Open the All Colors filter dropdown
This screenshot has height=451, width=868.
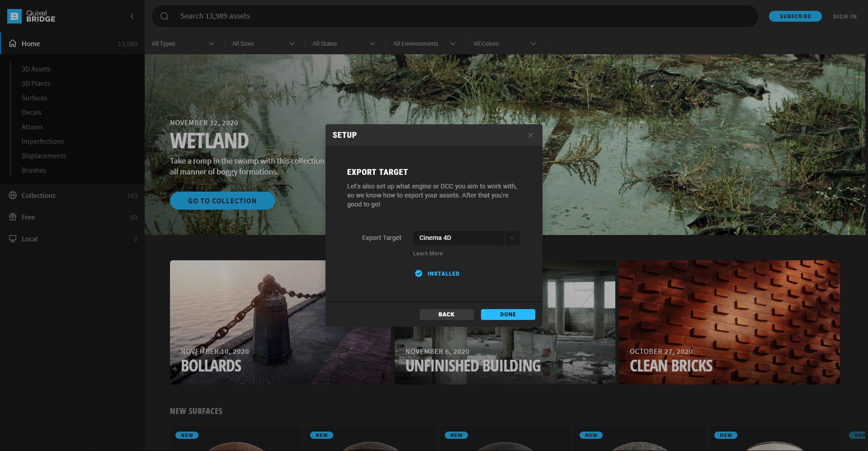point(533,43)
